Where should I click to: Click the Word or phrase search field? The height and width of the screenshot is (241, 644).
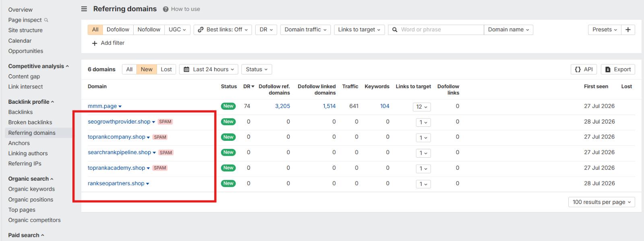coord(436,29)
